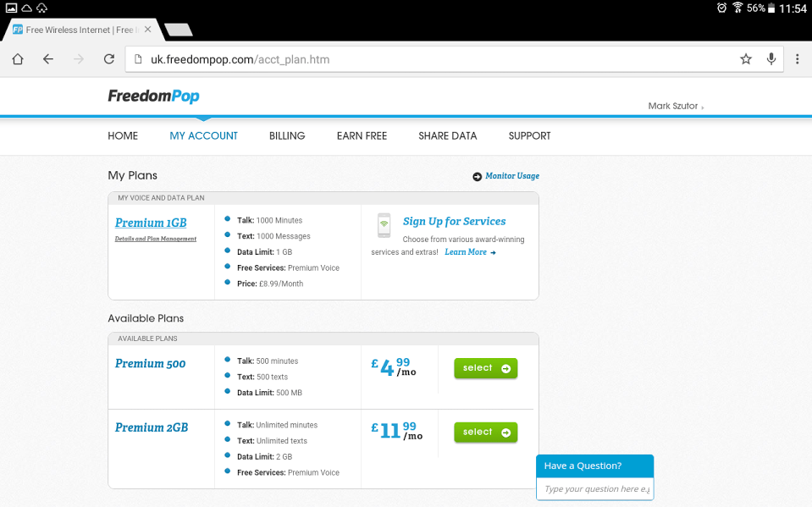Tap the browser home icon

(18, 59)
